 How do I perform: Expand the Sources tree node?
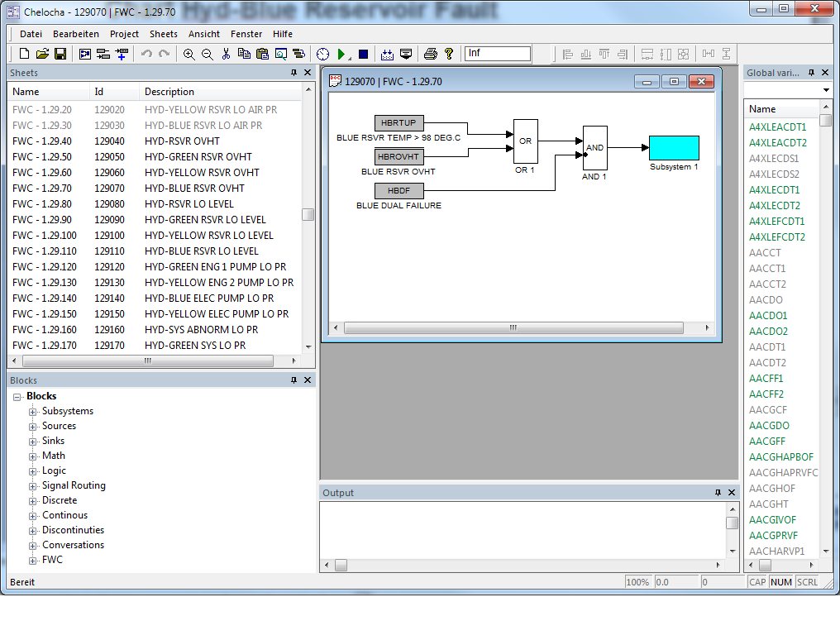(x=33, y=427)
